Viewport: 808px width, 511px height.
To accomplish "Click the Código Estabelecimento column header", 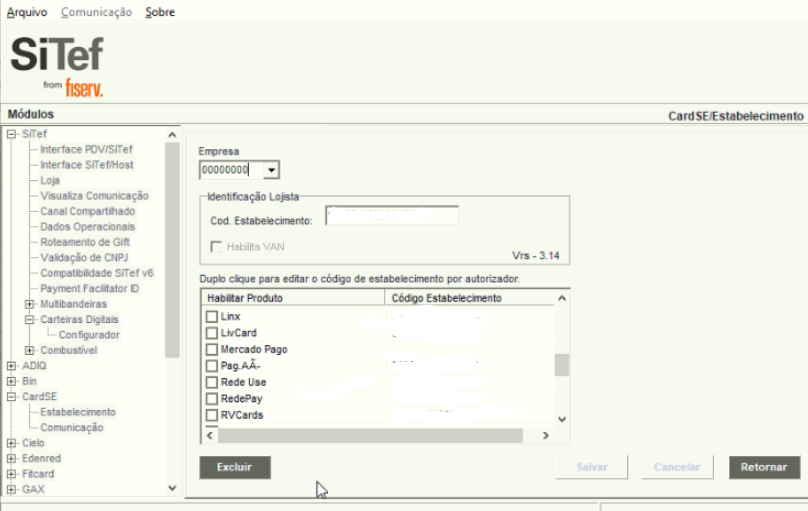I will click(469, 298).
